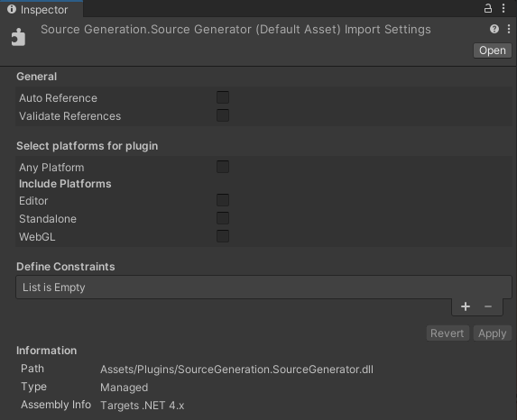Remove a define constraint with the minus button
Screen dimensions: 517x420
point(488,306)
